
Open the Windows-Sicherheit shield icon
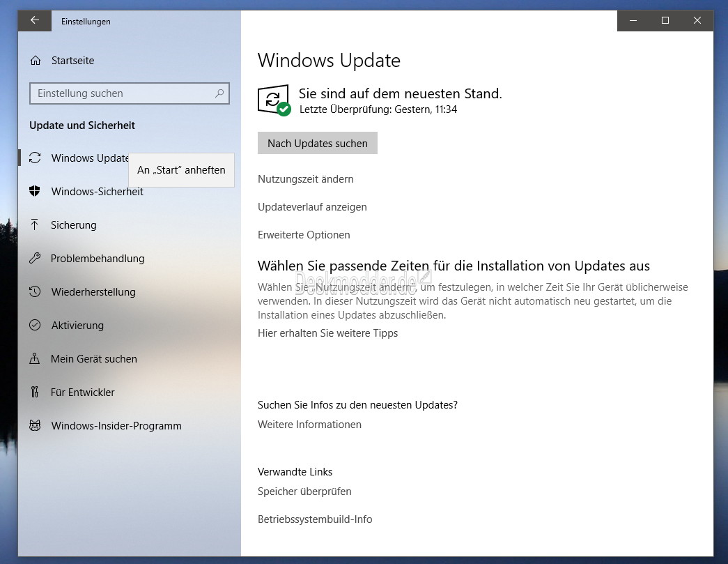coord(35,191)
